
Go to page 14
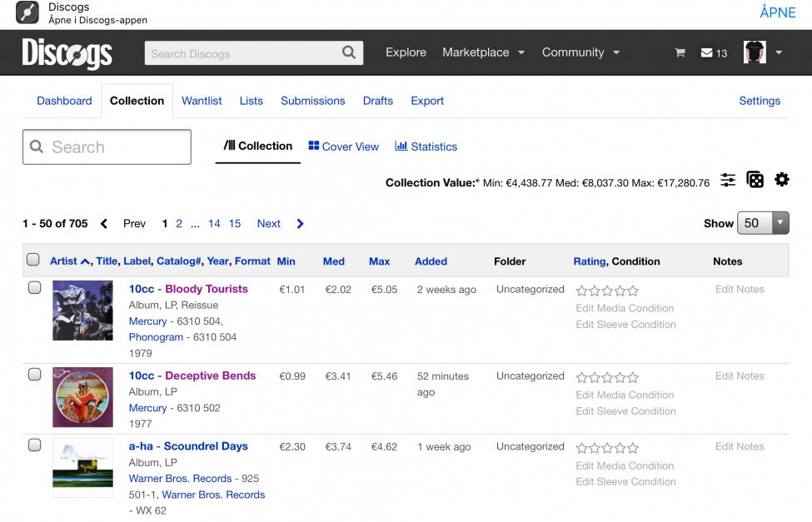pos(214,224)
